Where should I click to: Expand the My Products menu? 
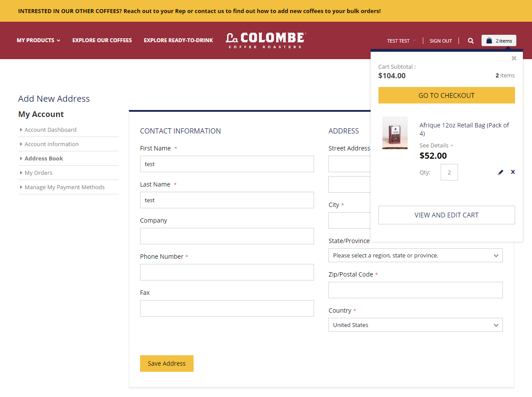[38, 40]
